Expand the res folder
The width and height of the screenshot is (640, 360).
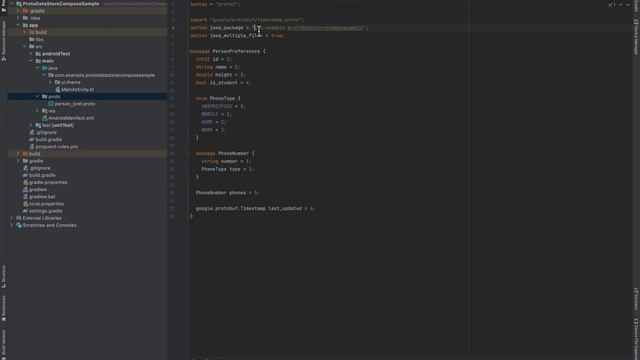pos(38,111)
